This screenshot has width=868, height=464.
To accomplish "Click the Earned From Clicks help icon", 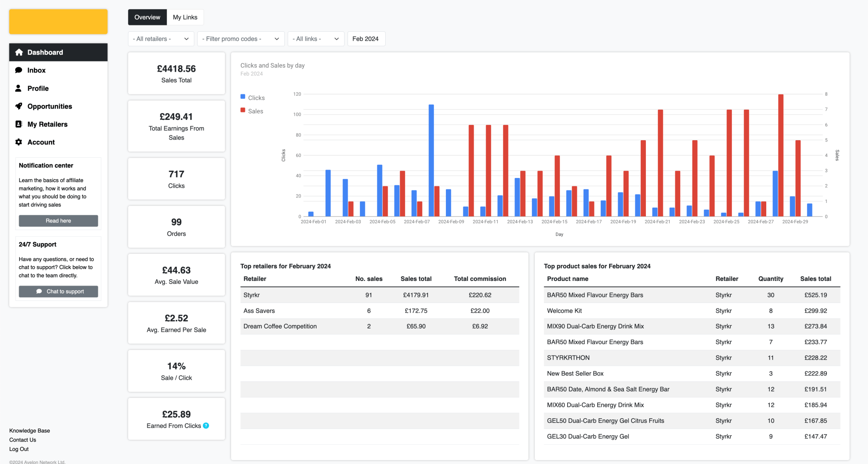I will [206, 425].
